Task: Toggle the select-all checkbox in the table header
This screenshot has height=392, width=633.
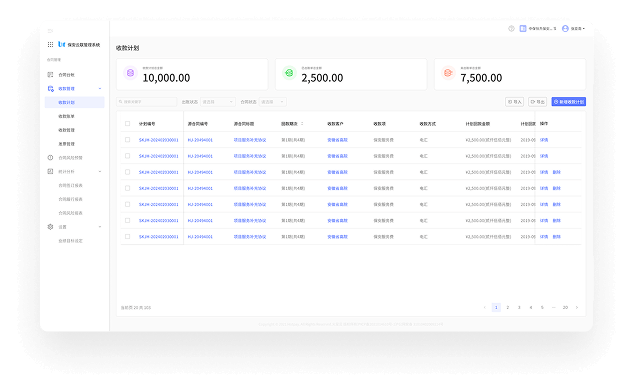Action: click(128, 124)
